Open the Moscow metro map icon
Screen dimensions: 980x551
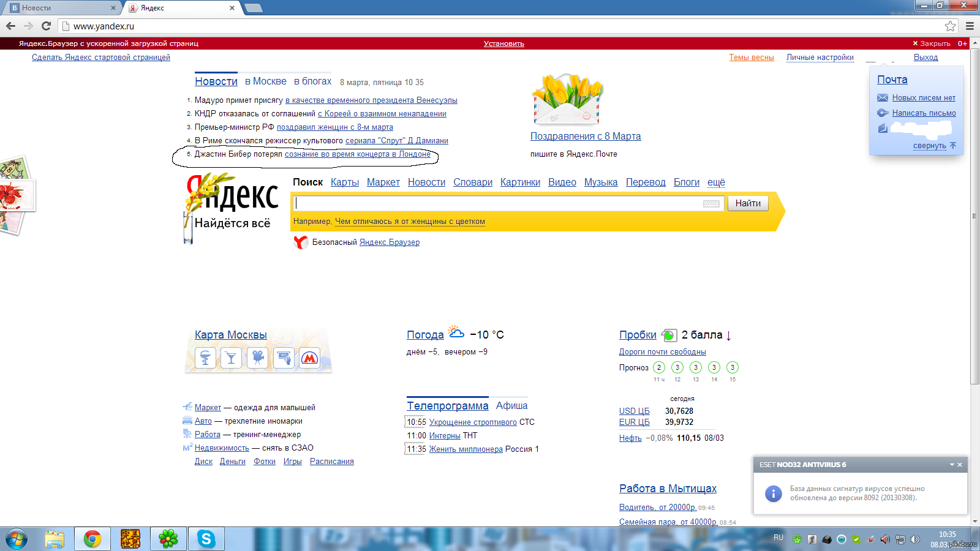click(310, 358)
